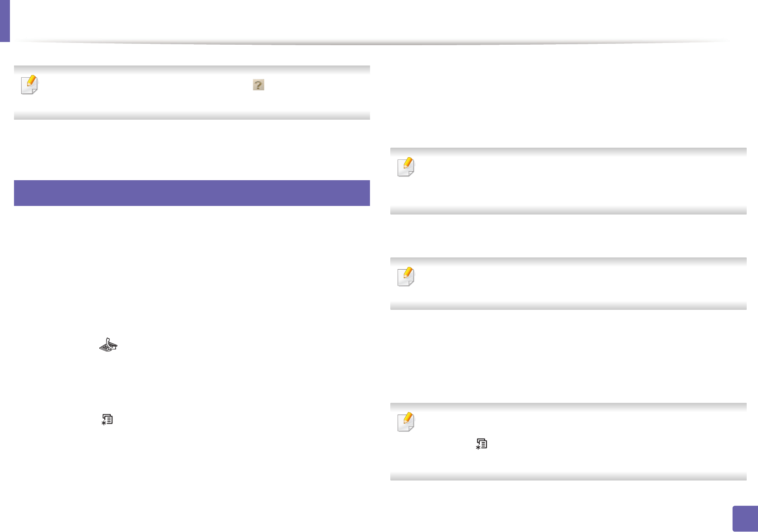The width and height of the screenshot is (758, 532).
Task: Click the menu icon below the fax icon
Action: [x=107, y=420]
